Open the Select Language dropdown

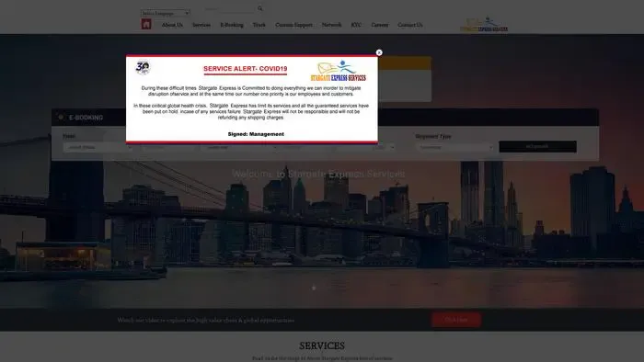(165, 13)
